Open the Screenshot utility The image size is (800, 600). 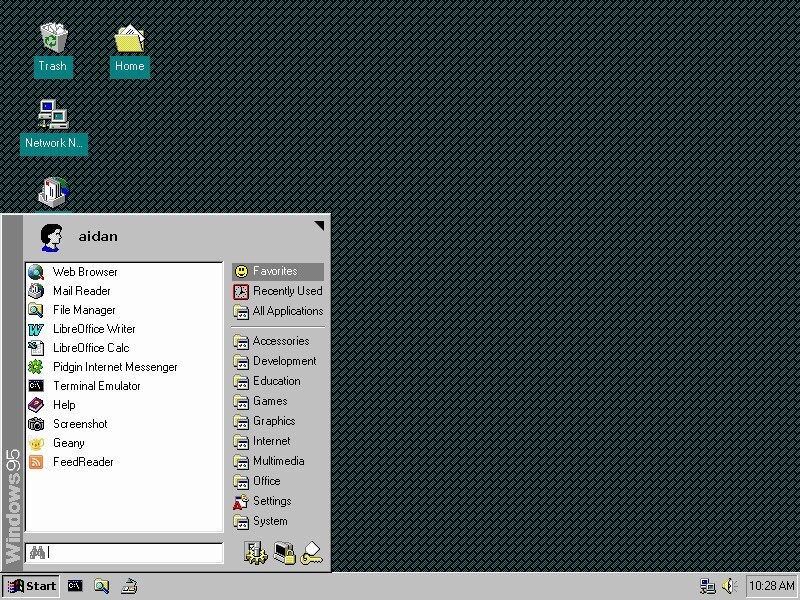80,424
